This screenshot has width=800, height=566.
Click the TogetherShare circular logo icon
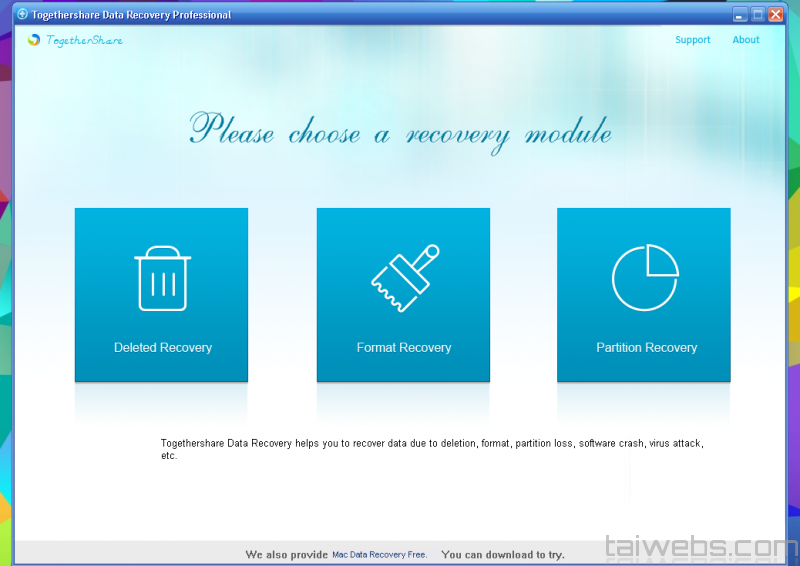(34, 40)
